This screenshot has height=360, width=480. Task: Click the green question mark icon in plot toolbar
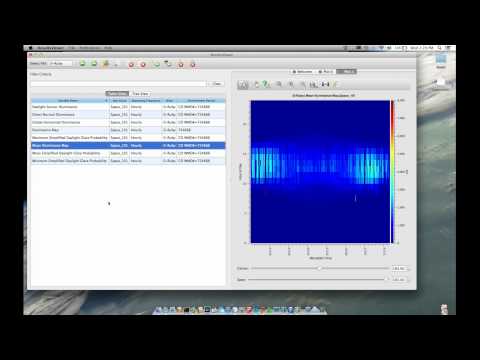pyautogui.click(x=266, y=85)
